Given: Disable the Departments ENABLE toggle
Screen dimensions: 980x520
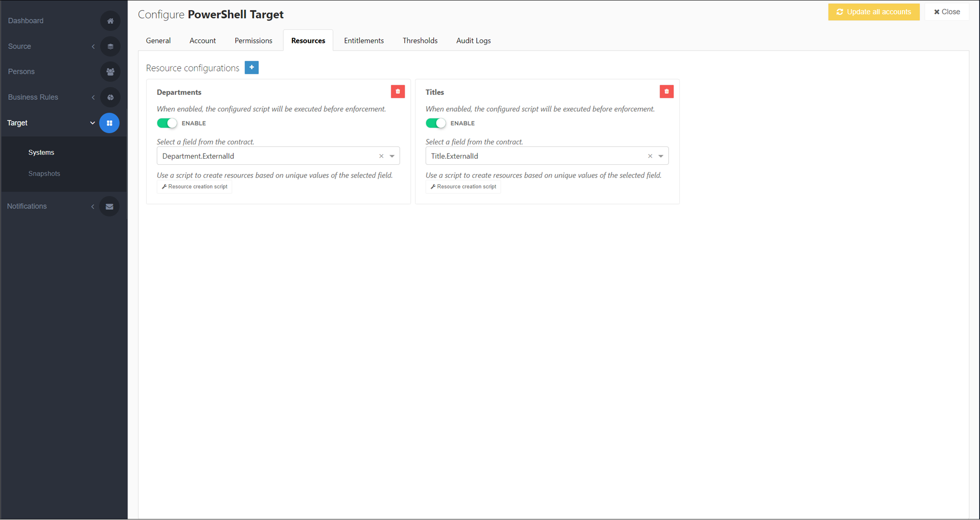Looking at the screenshot, I should tap(167, 123).
